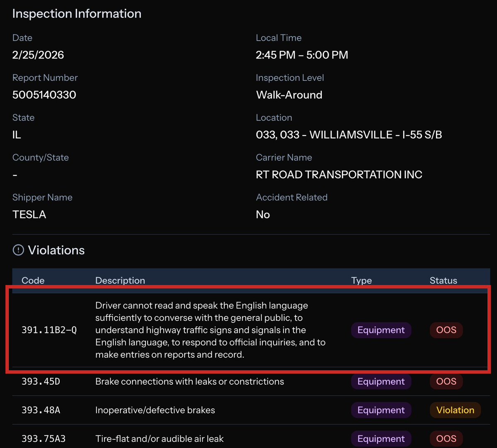Select violation code 393.48A

coord(41,410)
